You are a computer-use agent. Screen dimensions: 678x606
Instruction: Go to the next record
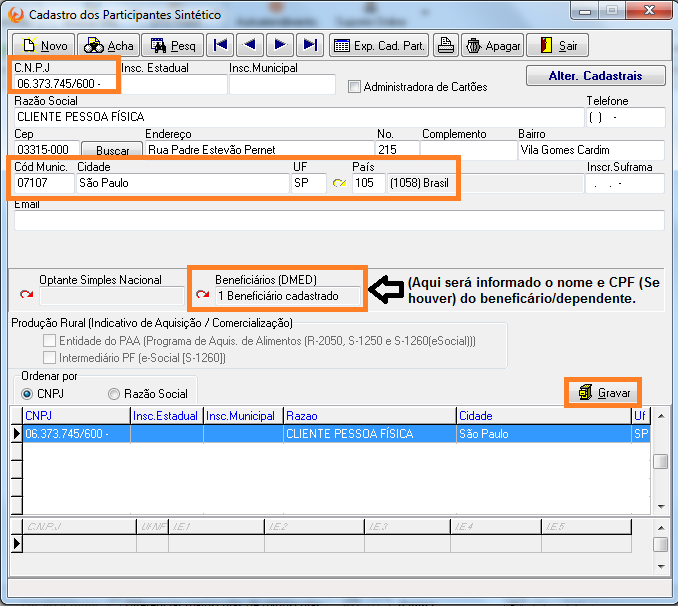coord(280,45)
